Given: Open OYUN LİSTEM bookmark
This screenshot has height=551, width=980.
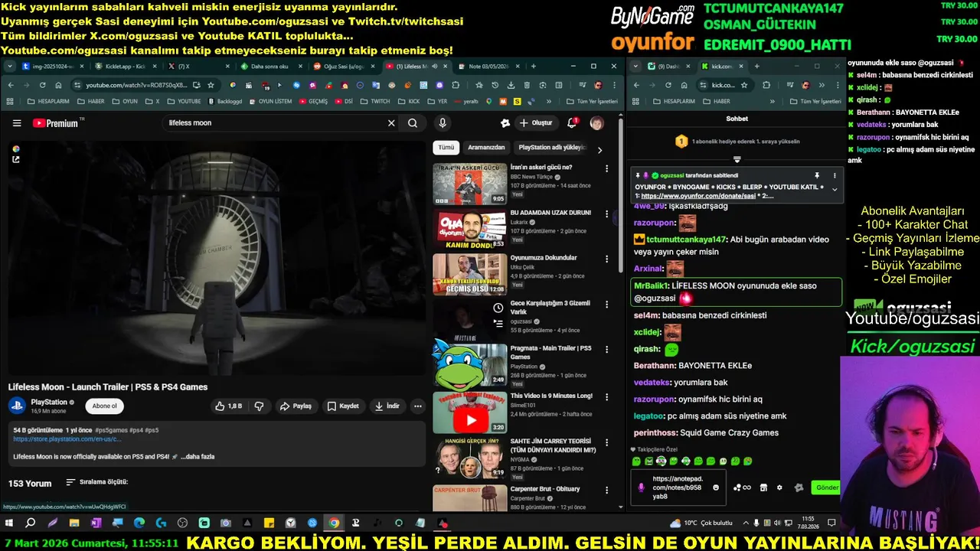Looking at the screenshot, I should pyautogui.click(x=269, y=101).
